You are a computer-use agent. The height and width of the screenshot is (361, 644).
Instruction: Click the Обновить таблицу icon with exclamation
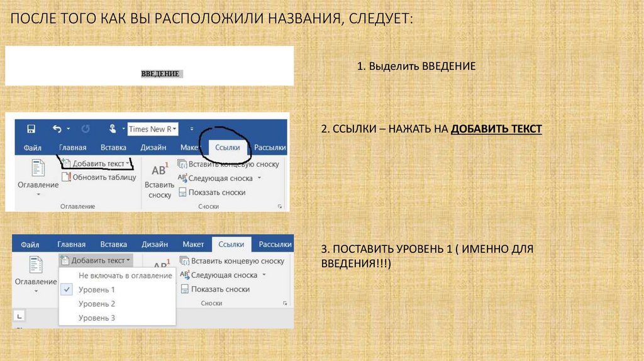66,177
